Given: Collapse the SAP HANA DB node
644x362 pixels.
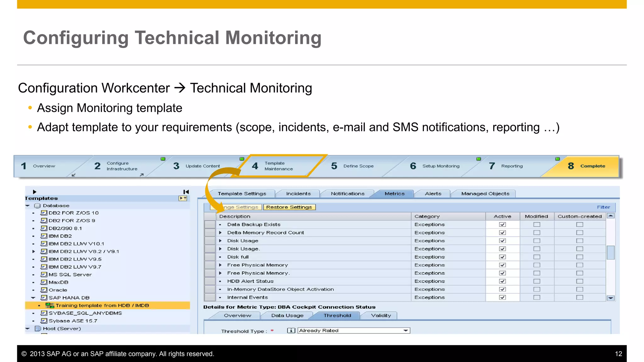Looking at the screenshot, I should pyautogui.click(x=33, y=298).
